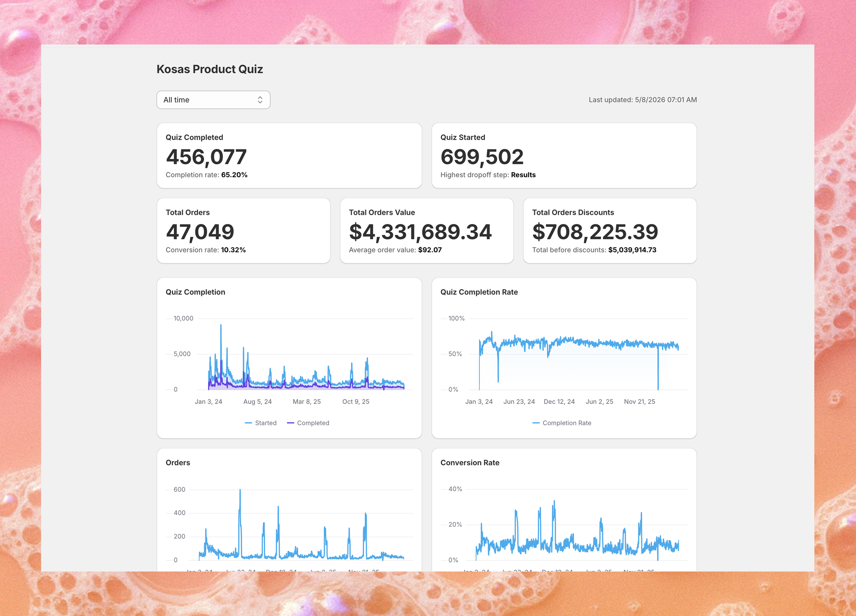Click the 50% axis label in Completion Rate chart
This screenshot has width=856, height=616.
click(455, 354)
